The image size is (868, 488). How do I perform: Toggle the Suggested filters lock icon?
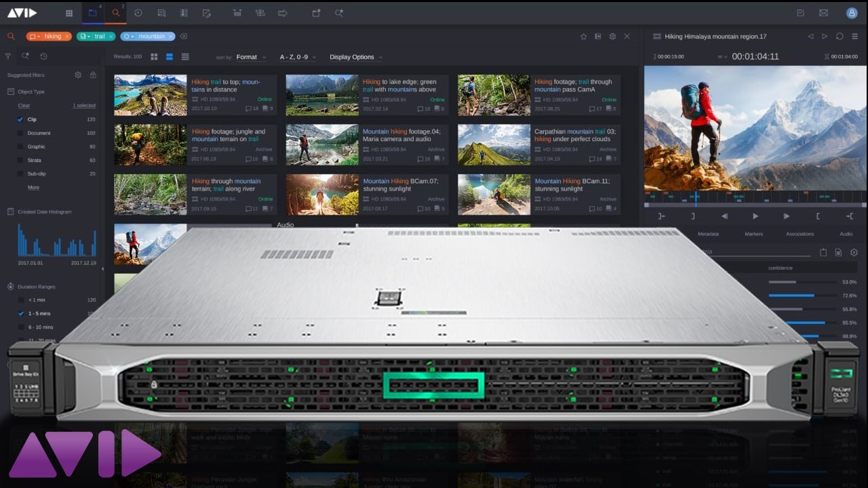(93, 75)
